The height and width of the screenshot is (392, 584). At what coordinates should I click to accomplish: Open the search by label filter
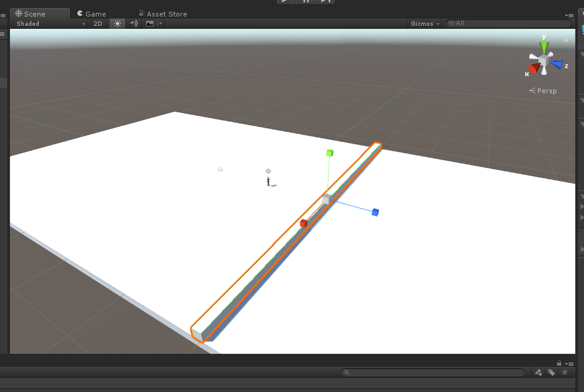551,372
